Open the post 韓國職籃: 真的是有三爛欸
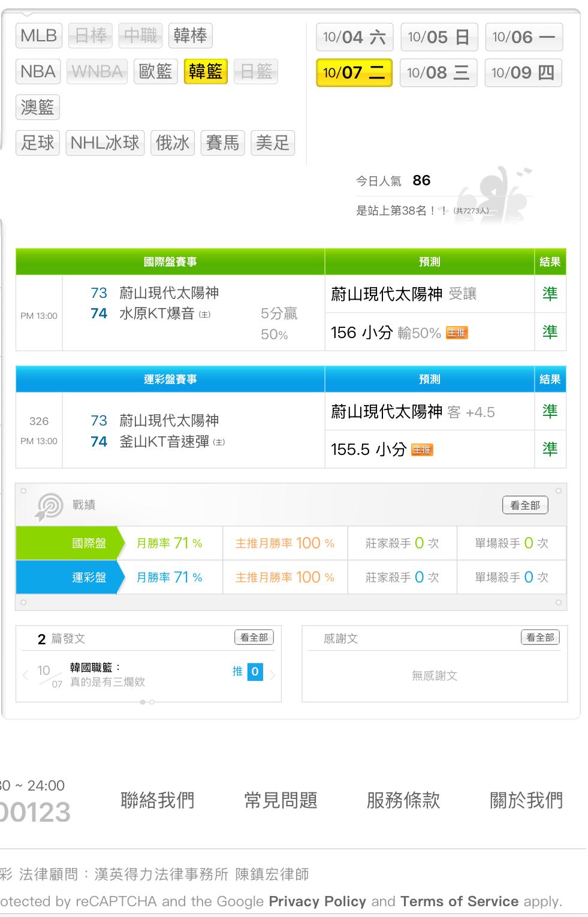Screen dimensions: 588x917 point(107,675)
